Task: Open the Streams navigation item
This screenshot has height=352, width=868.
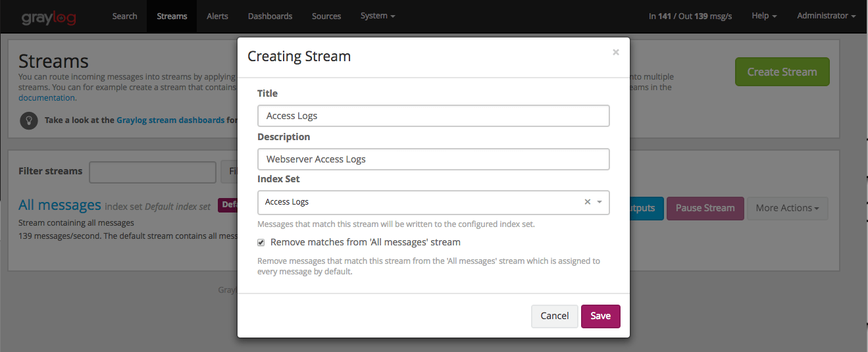Action: tap(172, 16)
